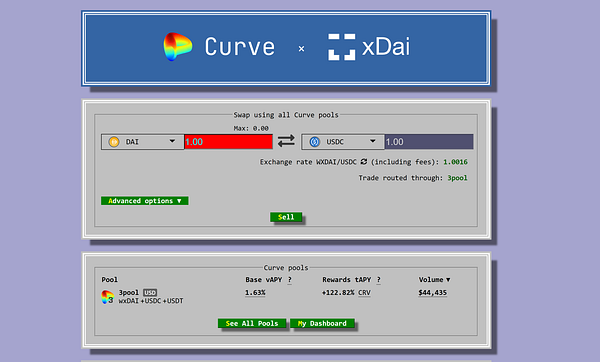Open the Rewards tAPY help question mark

tap(378, 280)
